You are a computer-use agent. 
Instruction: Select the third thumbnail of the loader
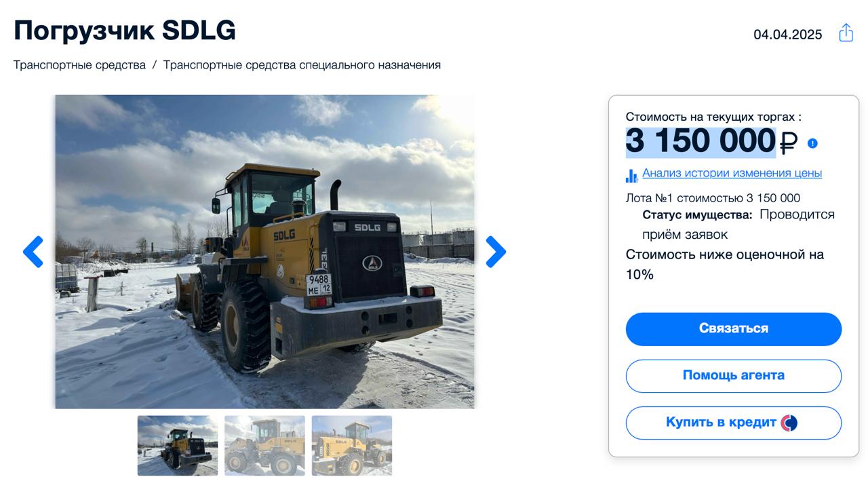click(352, 446)
